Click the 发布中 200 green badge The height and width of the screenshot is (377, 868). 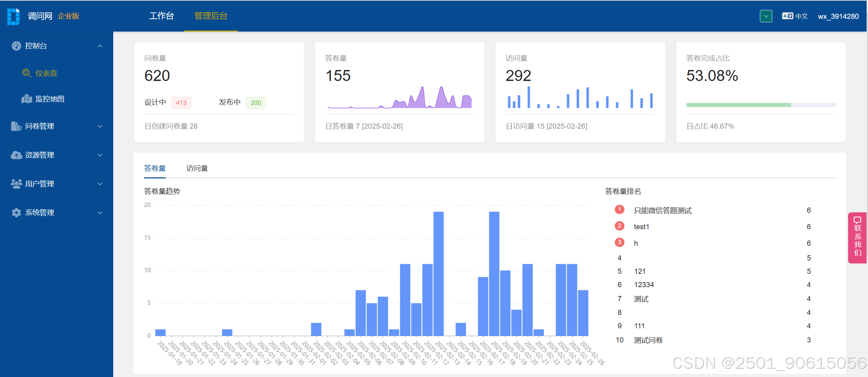(256, 103)
